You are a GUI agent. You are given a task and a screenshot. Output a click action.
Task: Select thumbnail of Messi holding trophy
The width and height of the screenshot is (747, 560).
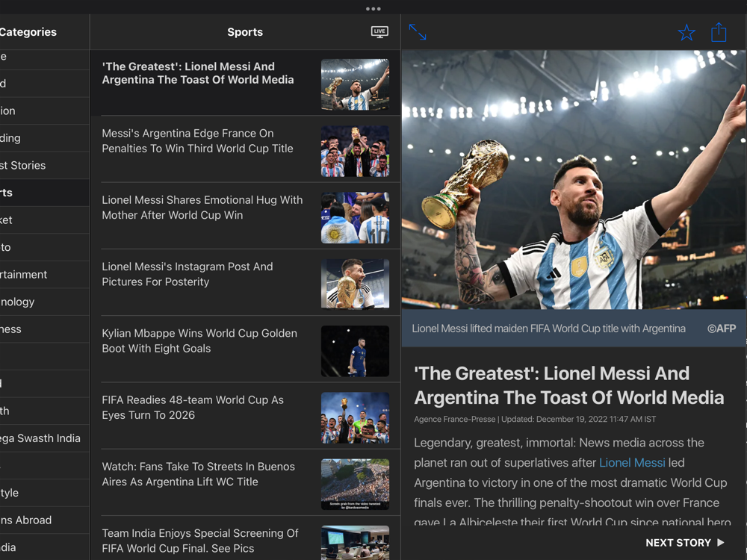[355, 85]
